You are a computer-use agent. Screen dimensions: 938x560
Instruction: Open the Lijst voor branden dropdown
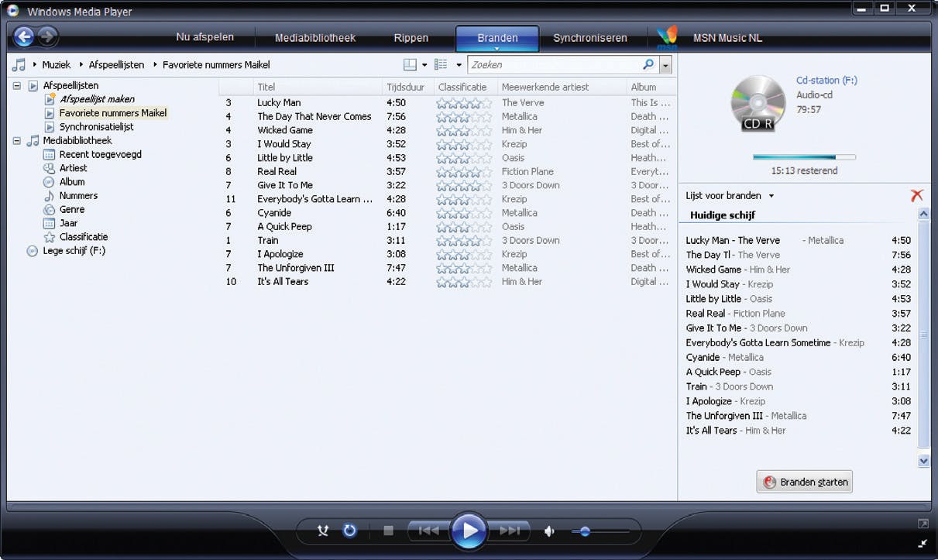coord(730,196)
